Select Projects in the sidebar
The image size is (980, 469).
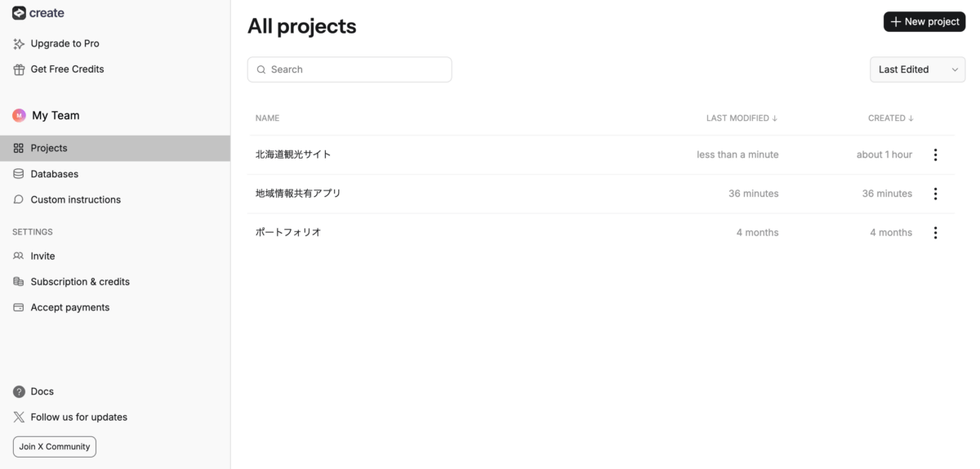click(x=49, y=148)
